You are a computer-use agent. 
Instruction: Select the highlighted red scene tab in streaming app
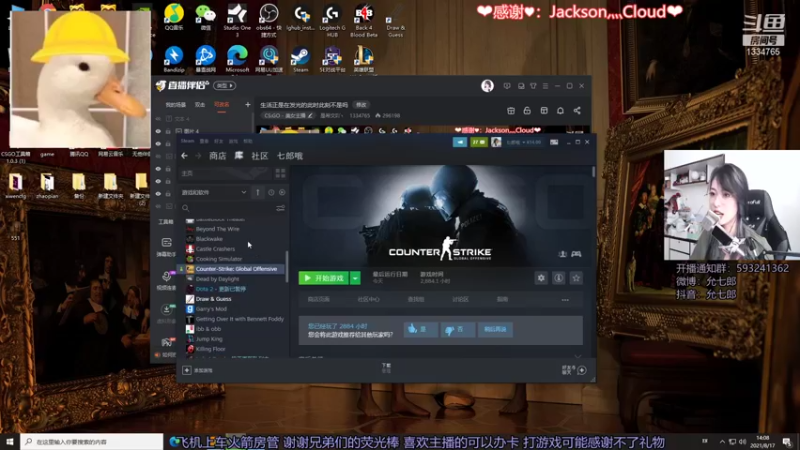[x=221, y=105]
